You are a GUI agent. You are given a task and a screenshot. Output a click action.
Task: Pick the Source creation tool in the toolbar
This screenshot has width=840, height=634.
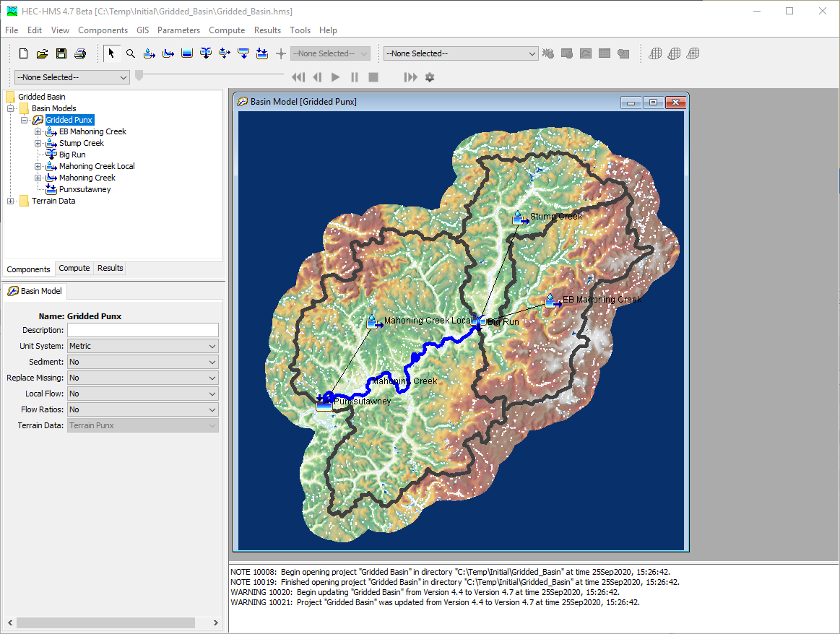pos(243,53)
